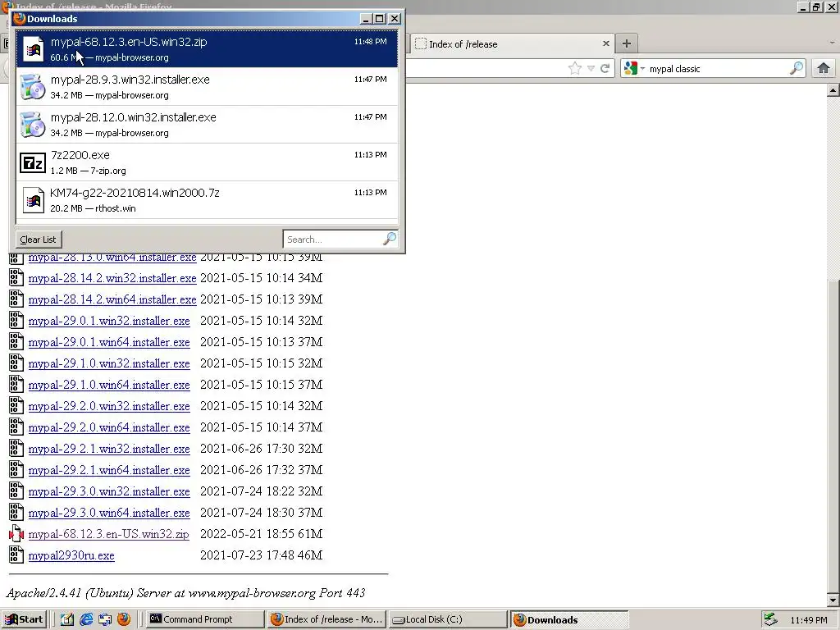Click binary file icon beside mypal2930ru.exe
The height and width of the screenshot is (630, 840).
click(x=16, y=555)
